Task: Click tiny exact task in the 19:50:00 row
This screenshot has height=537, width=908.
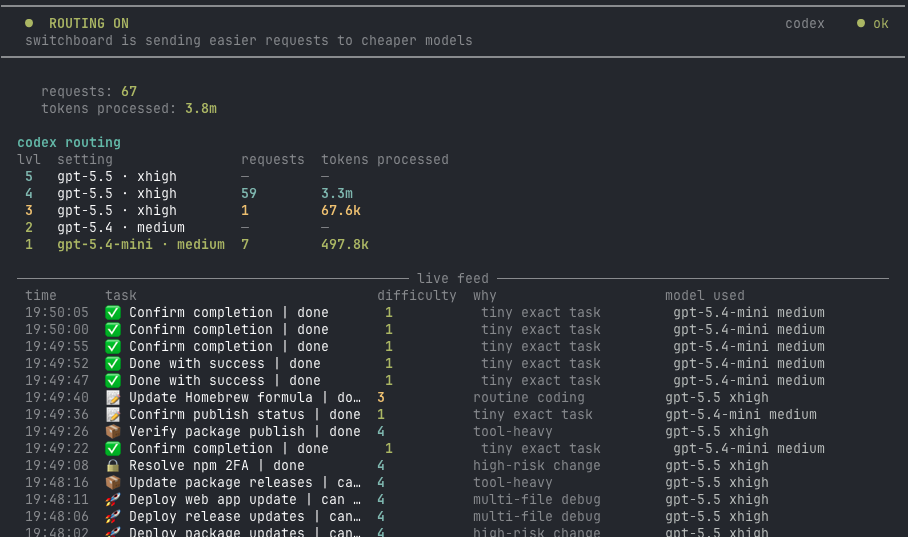Action: [541, 330]
